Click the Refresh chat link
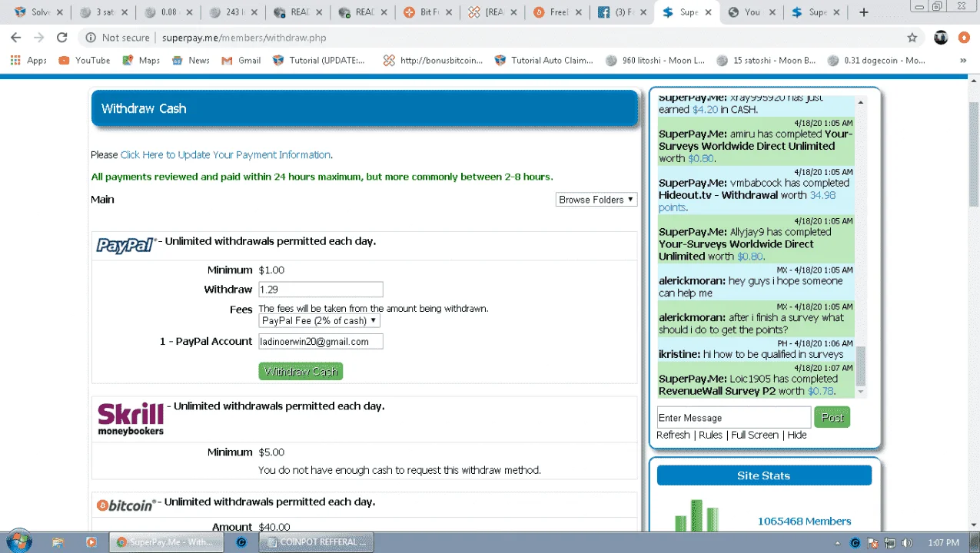The image size is (980, 553). click(673, 435)
